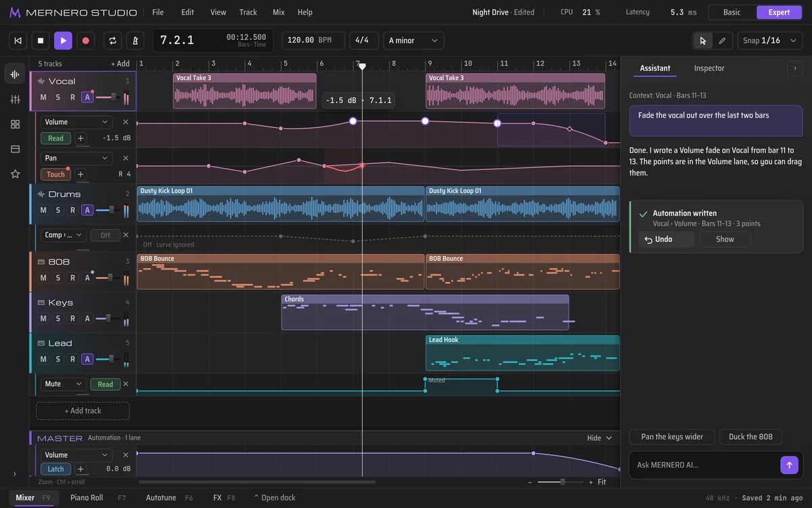
Task: Collapse the Assistant side panel arrow
Action: (x=794, y=68)
